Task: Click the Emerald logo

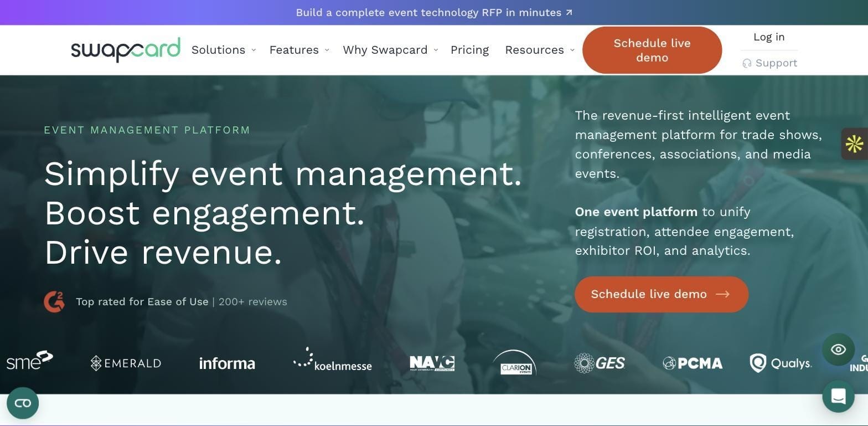Action: [x=126, y=363]
